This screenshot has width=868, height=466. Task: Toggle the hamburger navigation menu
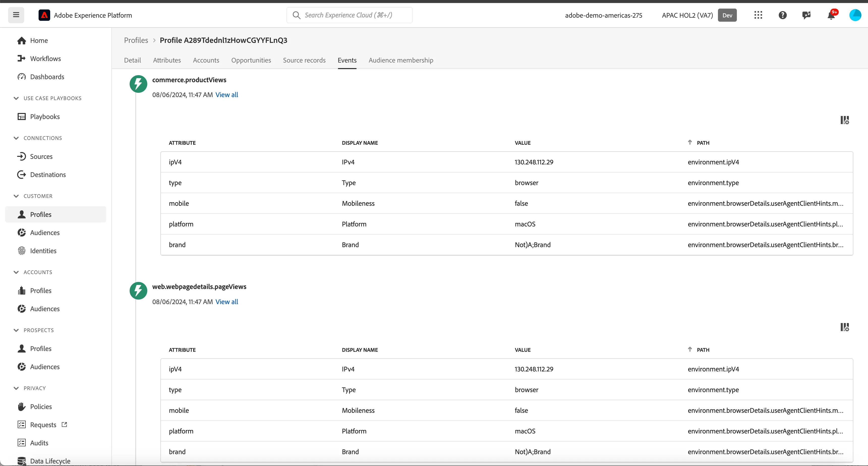[16, 15]
